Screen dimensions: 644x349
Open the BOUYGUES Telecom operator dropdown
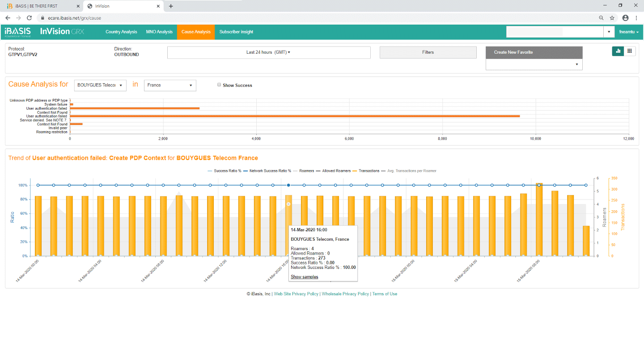[100, 85]
